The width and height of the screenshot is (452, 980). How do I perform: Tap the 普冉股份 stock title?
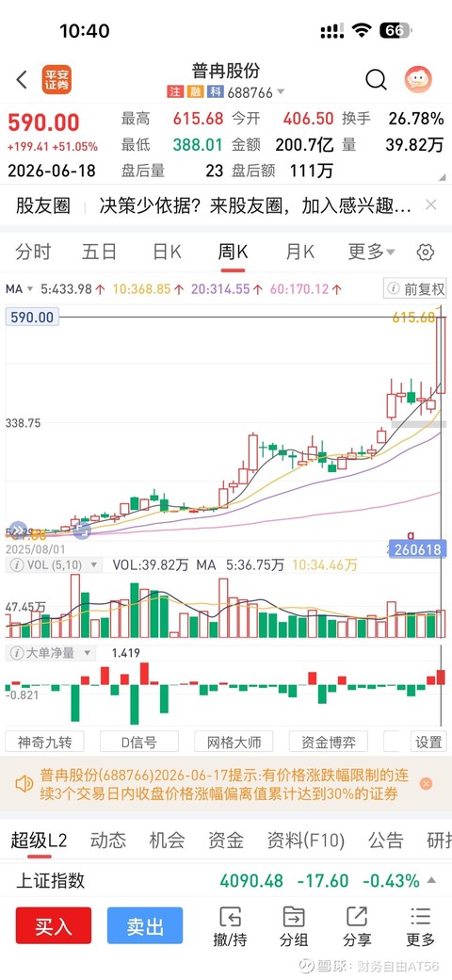[225, 71]
